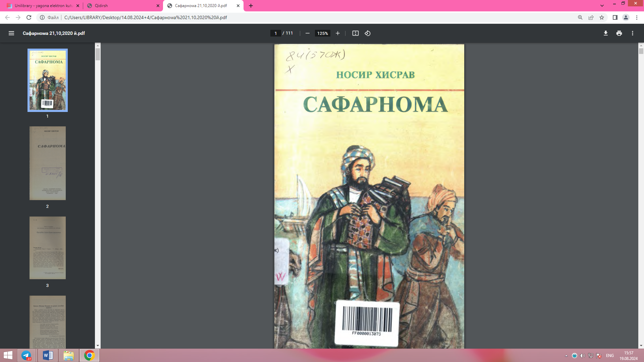Click the fit to page icon
This screenshot has height=362, width=644.
(355, 33)
